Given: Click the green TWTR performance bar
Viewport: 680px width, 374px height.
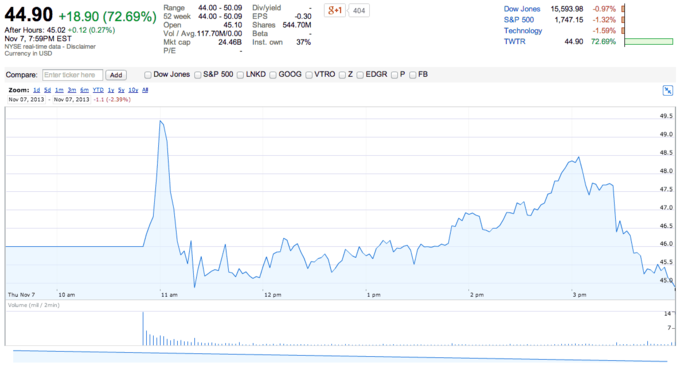Looking at the screenshot, I should tap(649, 42).
